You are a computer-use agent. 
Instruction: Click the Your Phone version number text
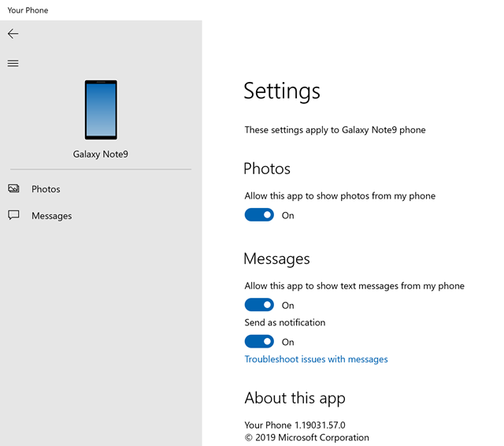point(295,425)
